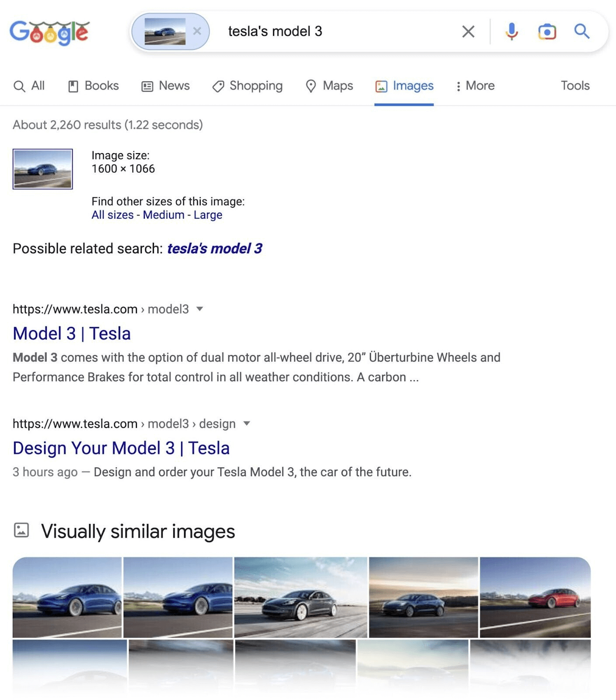Viewport: 616px width, 700px height.
Task: Click the decorated Google logo
Action: point(49,31)
